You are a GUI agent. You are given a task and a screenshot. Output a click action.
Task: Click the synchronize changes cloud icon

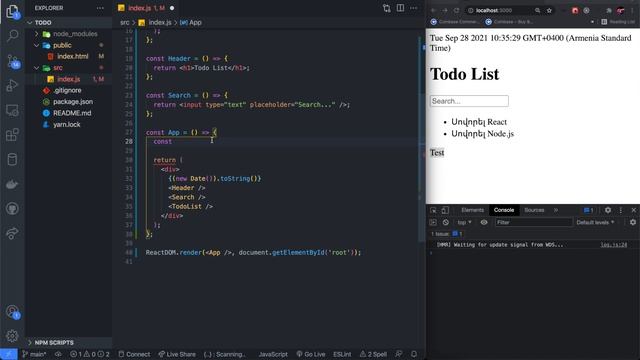(58, 354)
